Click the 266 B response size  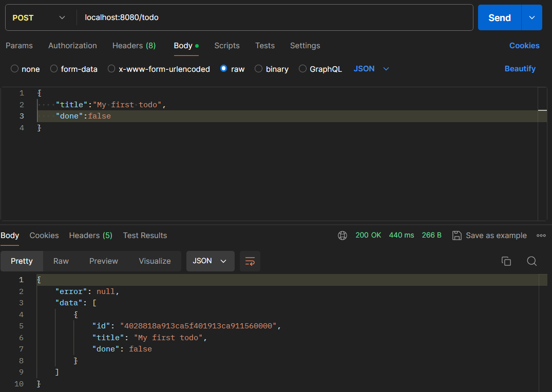tap(432, 235)
